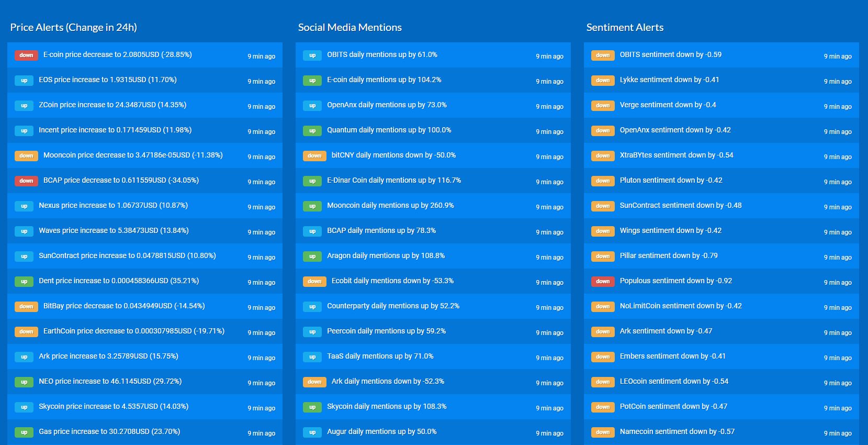The image size is (868, 445).
Task: Open the Incent price increase alert
Action: click(x=145, y=130)
